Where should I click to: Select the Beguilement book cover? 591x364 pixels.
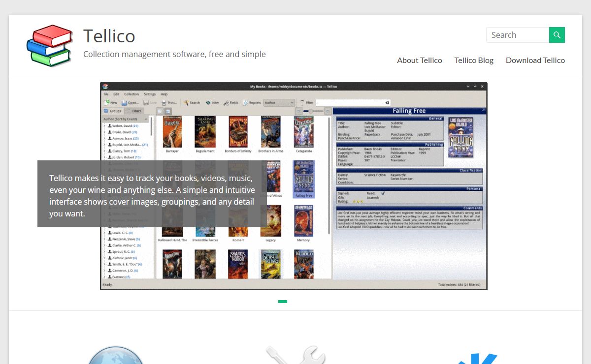205,132
